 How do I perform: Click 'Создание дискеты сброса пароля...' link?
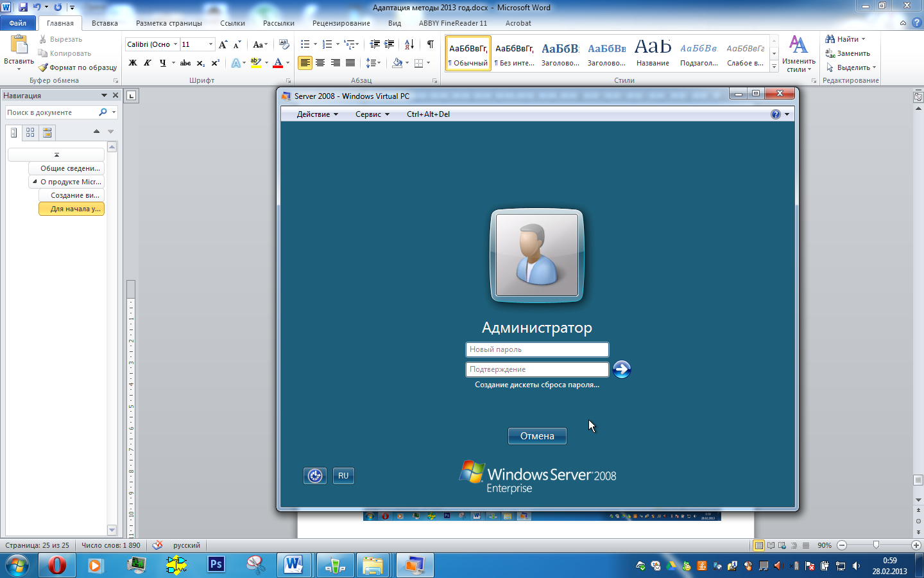coord(537,385)
